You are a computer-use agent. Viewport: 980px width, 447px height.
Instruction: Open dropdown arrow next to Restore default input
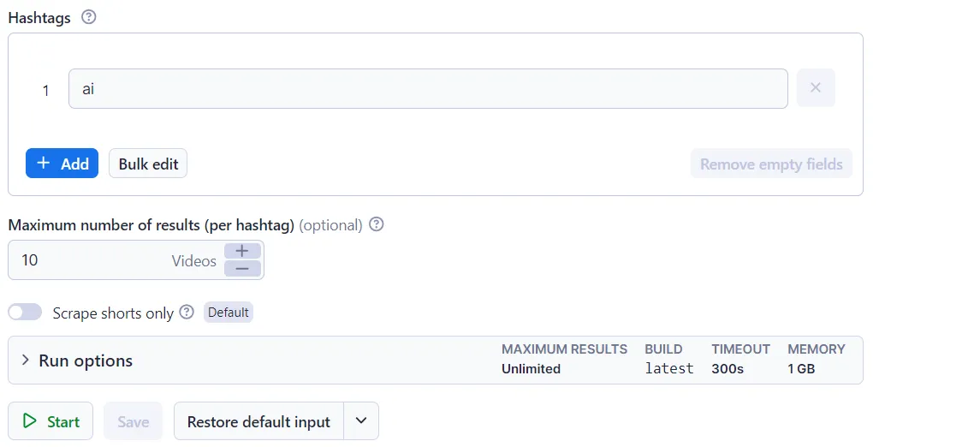tap(361, 420)
